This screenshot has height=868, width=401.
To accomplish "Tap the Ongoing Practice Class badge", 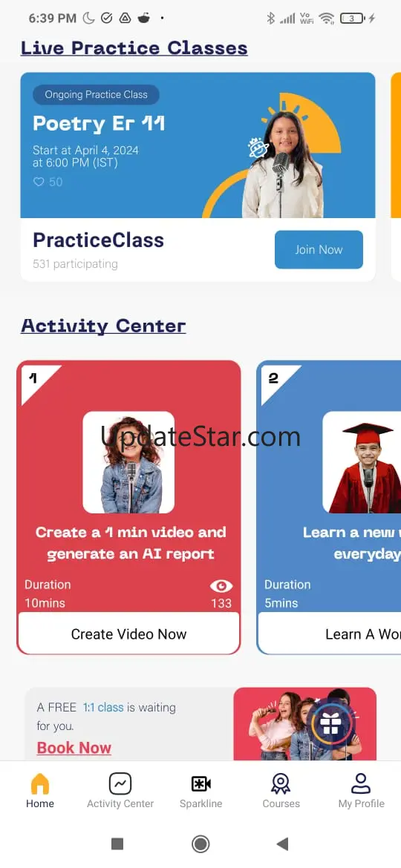I will (x=96, y=95).
